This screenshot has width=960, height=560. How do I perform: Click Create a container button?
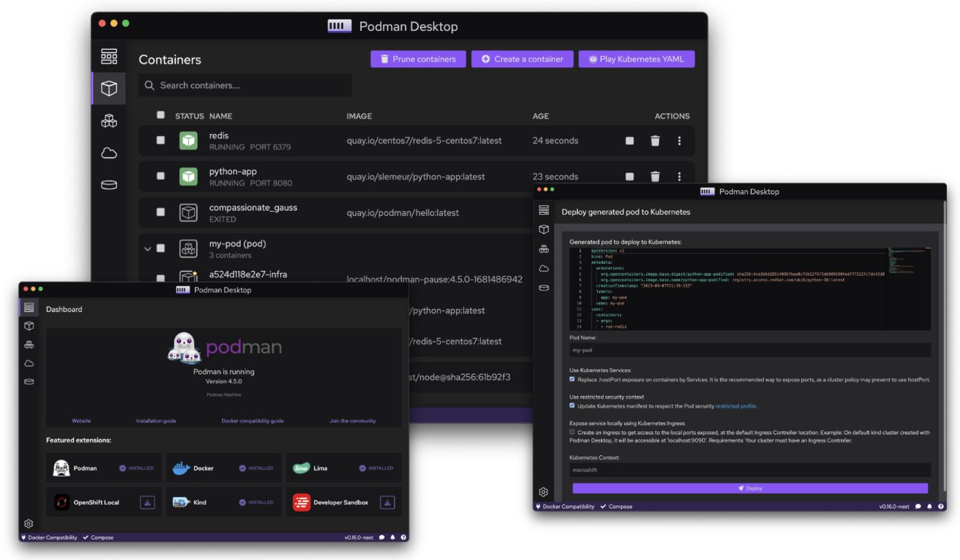coord(522,59)
